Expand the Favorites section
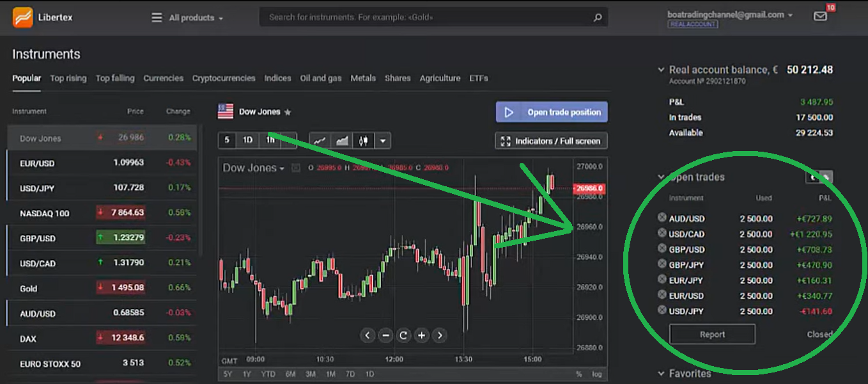Viewport: 868px width, 384px height. pyautogui.click(x=662, y=374)
